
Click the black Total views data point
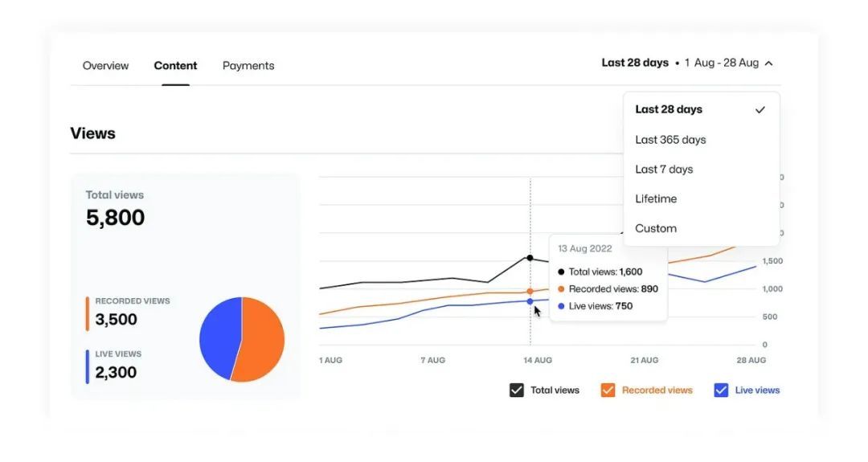[530, 258]
